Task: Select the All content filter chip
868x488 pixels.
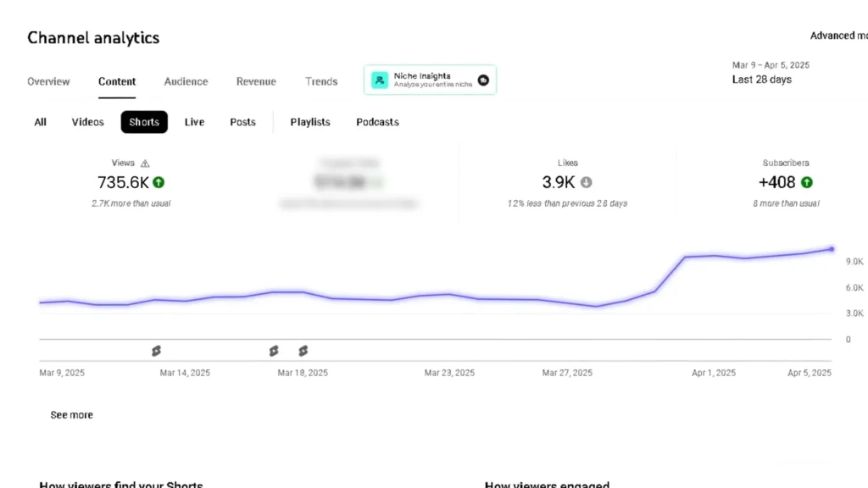Action: (40, 122)
